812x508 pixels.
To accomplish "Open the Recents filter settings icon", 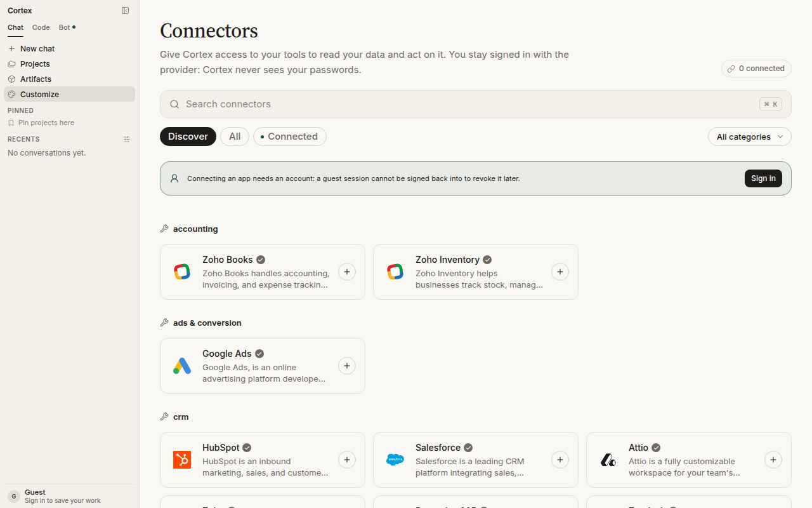I will [126, 140].
